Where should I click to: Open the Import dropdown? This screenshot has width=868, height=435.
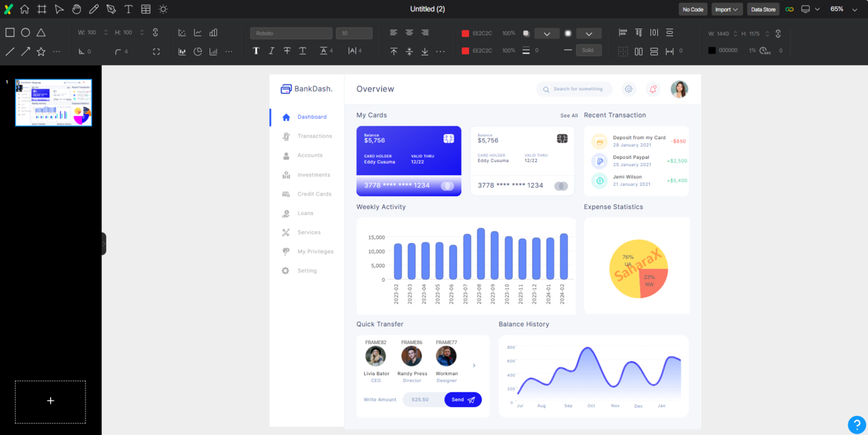(727, 10)
